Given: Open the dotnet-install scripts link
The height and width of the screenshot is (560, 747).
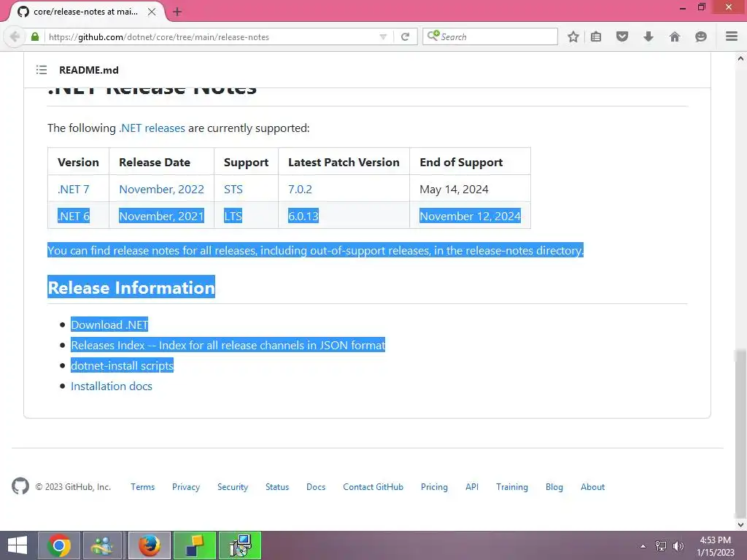Looking at the screenshot, I should click(x=122, y=366).
